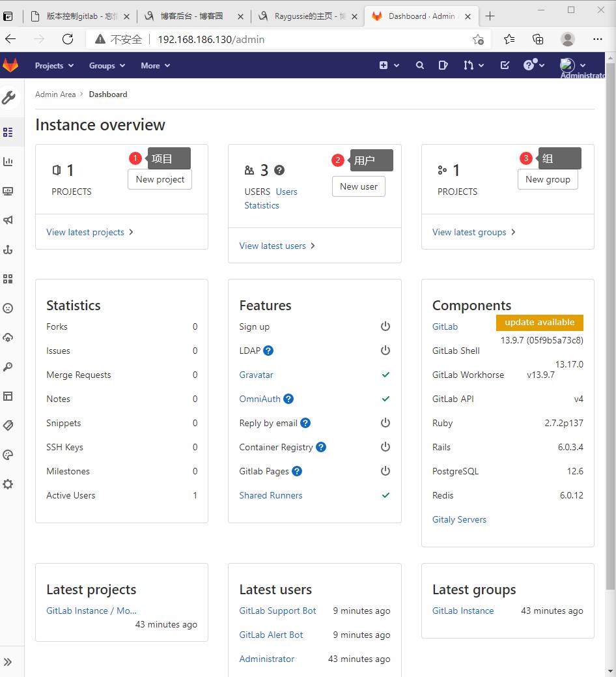The height and width of the screenshot is (677, 616).
Task: Open GitLab Alert Bot user link
Action: (271, 635)
